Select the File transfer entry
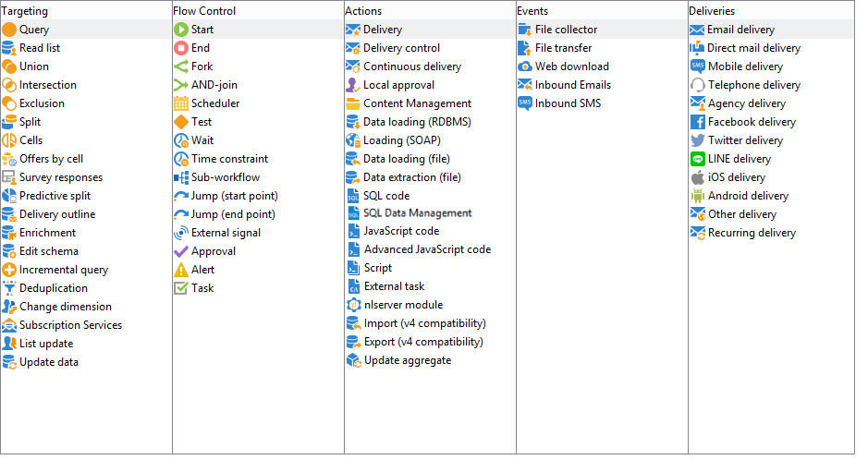Screen dimensions: 868x472 pos(563,48)
